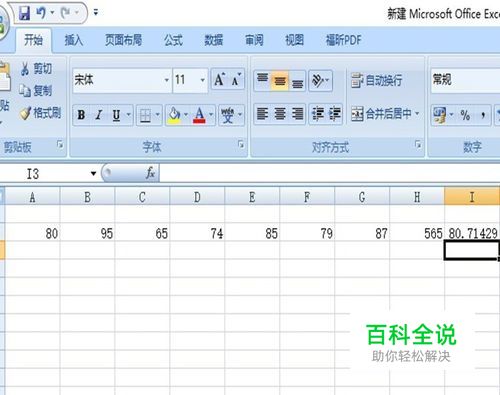500x395 pixels.
Task: Align text left
Action: point(263,114)
